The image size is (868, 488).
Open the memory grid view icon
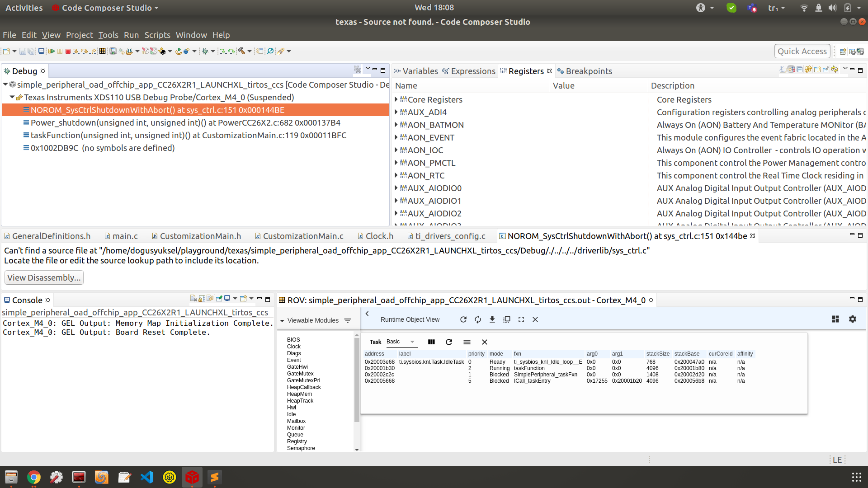[x=102, y=51]
